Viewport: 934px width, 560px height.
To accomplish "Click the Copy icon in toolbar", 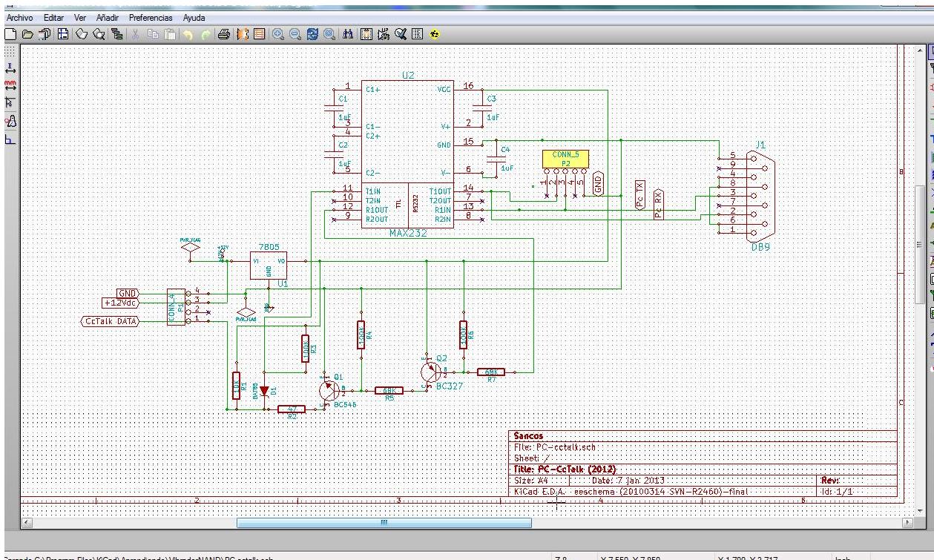I will point(153,33).
